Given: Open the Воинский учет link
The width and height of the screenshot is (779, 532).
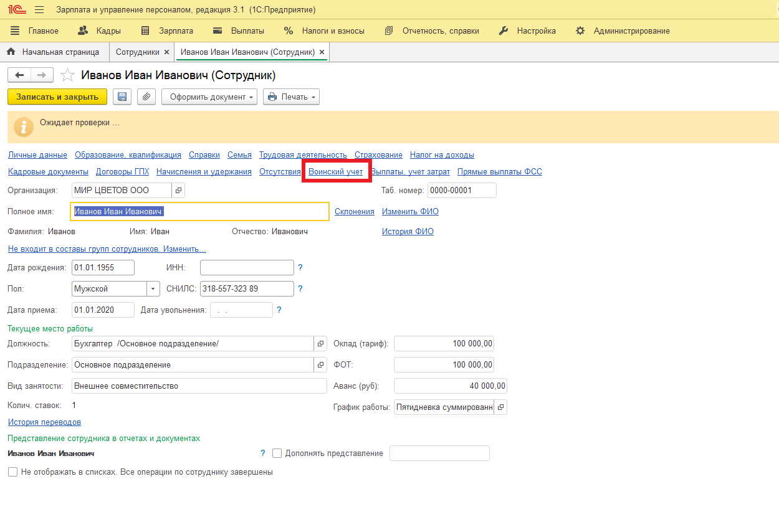Looking at the screenshot, I should tap(336, 172).
